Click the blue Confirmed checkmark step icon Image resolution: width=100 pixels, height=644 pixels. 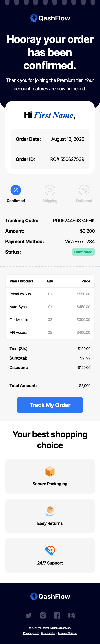click(16, 190)
